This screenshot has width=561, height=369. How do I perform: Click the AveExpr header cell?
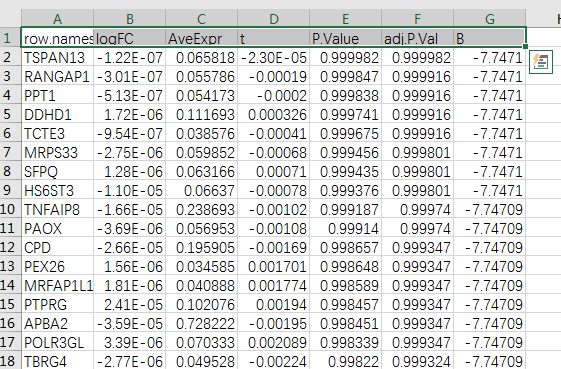[x=201, y=38]
